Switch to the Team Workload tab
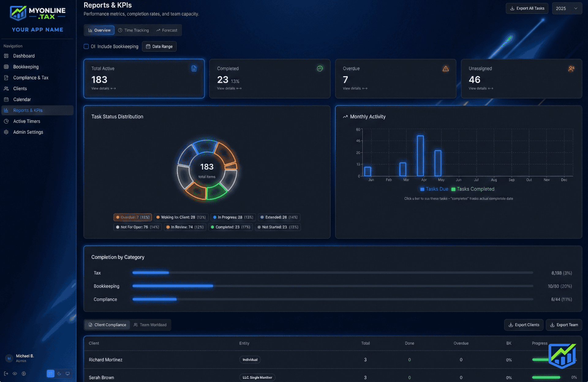Viewport: 588px width, 382px height. (150, 325)
